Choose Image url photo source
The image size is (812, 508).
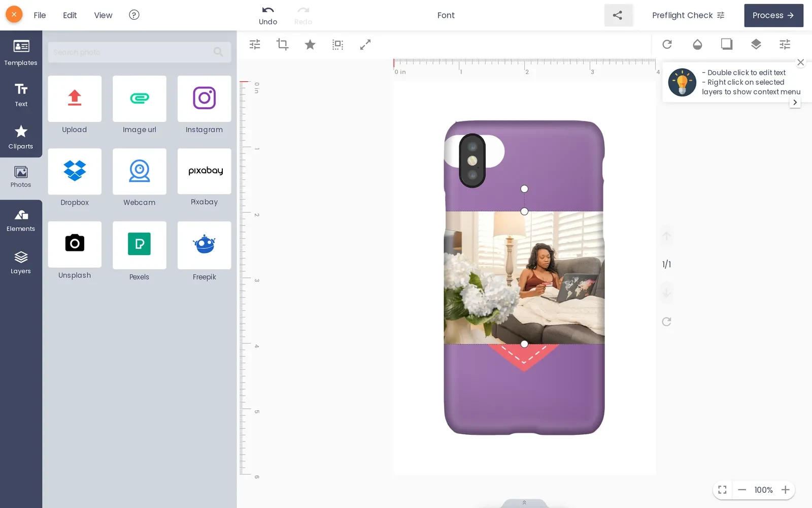140,105
